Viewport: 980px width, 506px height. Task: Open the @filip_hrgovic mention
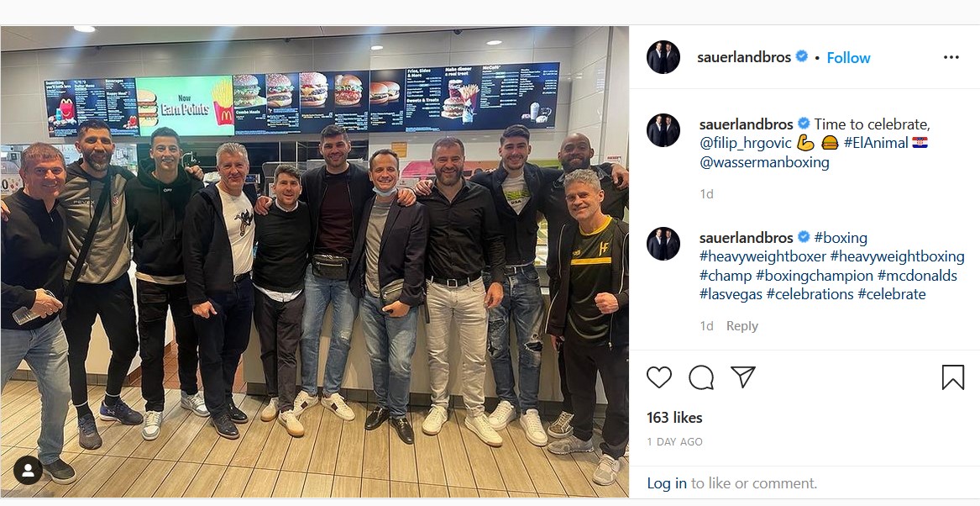pos(745,143)
